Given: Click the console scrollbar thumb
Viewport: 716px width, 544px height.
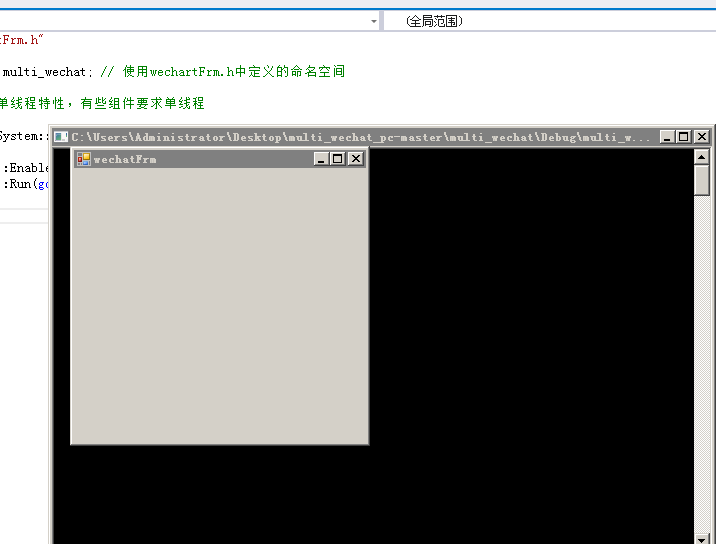Looking at the screenshot, I should [x=701, y=180].
